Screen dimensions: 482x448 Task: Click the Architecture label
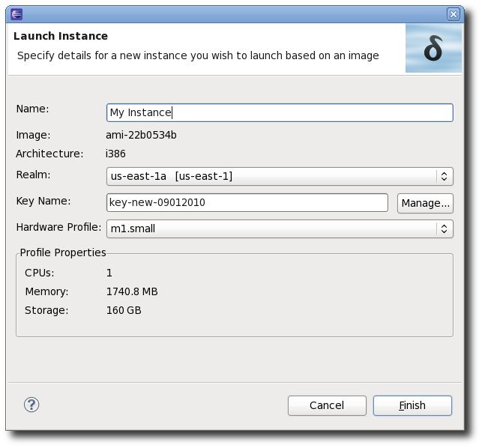pos(49,154)
